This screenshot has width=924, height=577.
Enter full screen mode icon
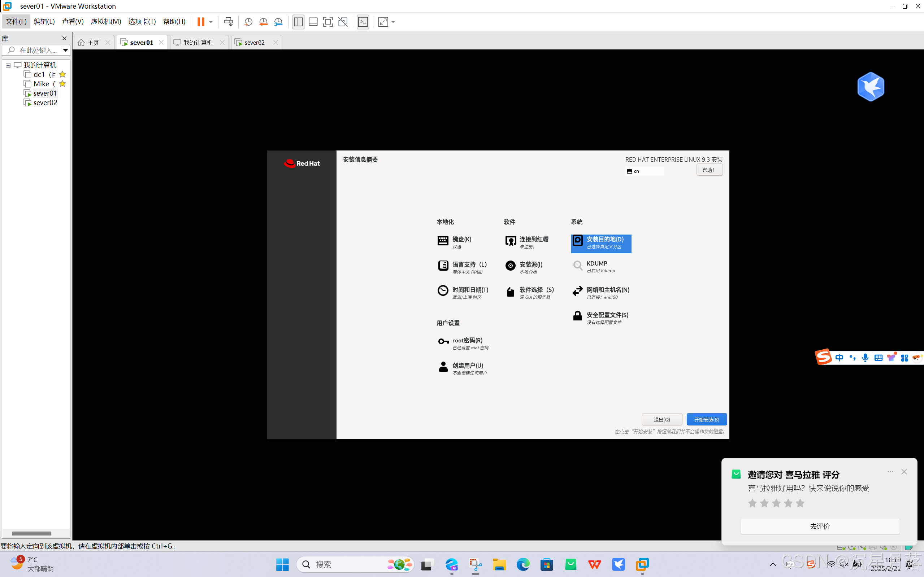327,22
